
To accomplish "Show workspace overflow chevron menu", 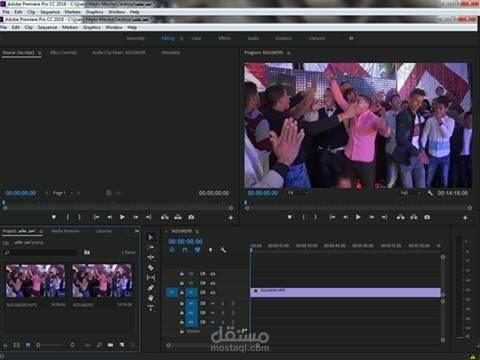I will [x=351, y=38].
